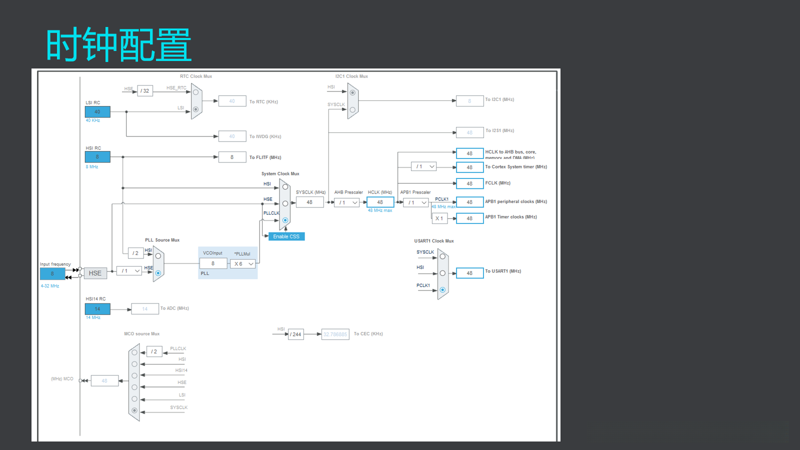Open the Cortex System timer divider dropdown
This screenshot has height=450, width=800.
click(x=424, y=166)
